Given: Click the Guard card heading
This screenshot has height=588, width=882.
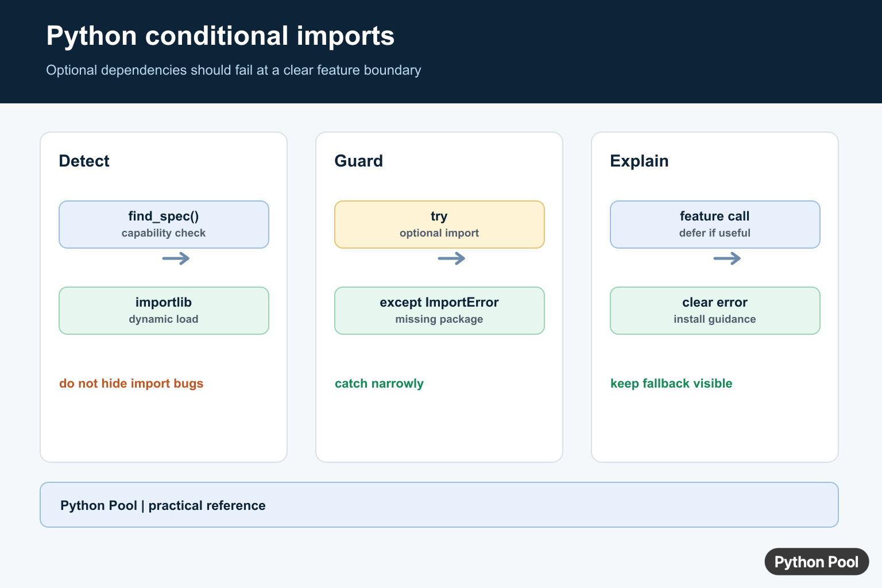Looking at the screenshot, I should click(x=358, y=161).
